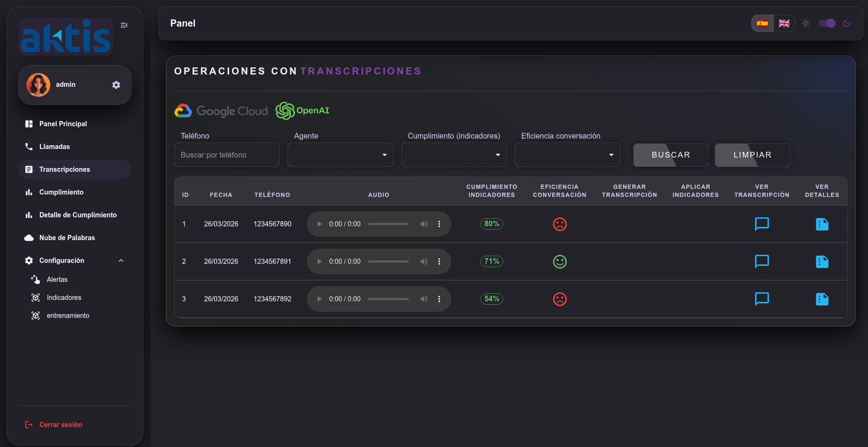Open Detalle de Cumplimiento
This screenshot has width=868, height=447.
[x=75, y=215]
